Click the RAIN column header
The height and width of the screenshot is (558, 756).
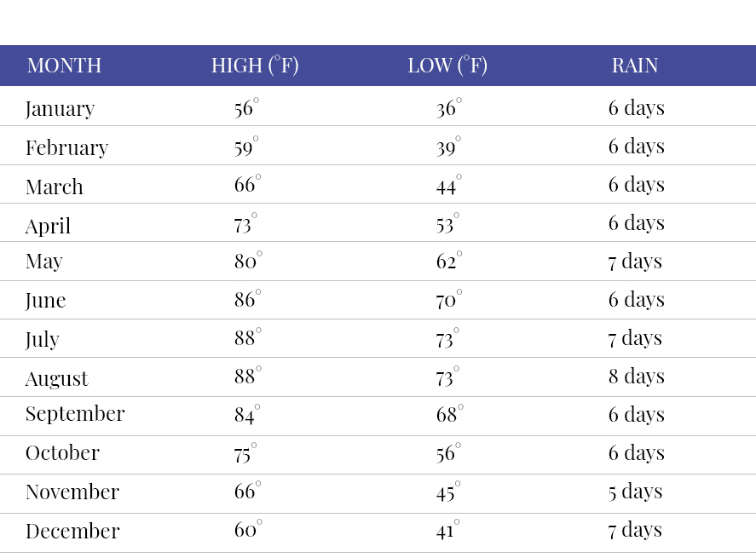click(x=635, y=66)
